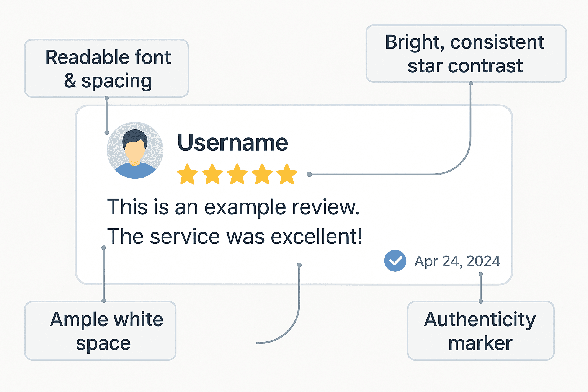
Task: Collapse the 'Ample white space' callout
Action: tap(100, 330)
